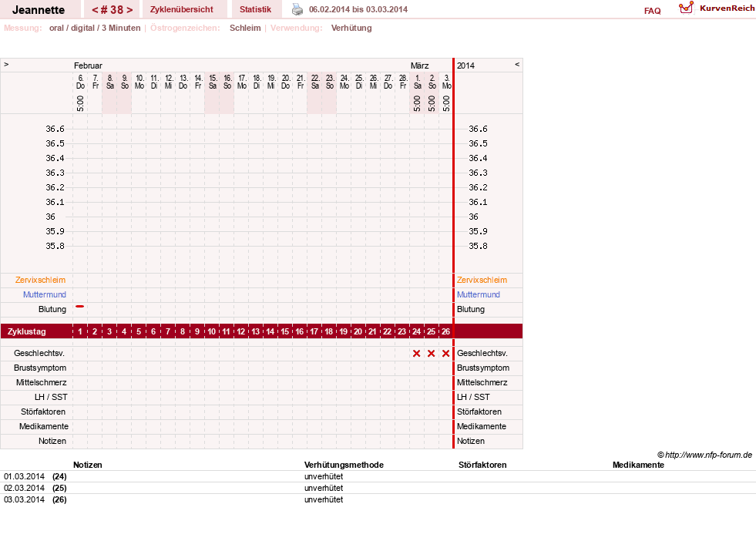Select the Jeannette tab
756x541 pixels.
(39, 9)
